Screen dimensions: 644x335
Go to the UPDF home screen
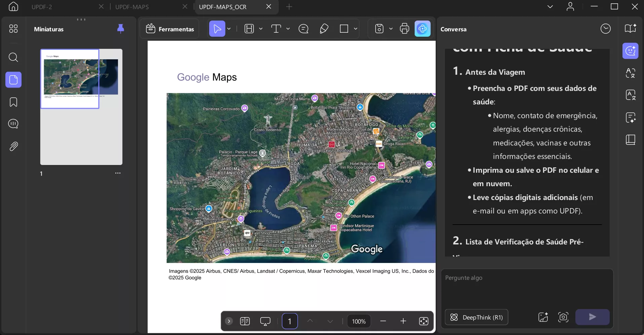point(13,6)
